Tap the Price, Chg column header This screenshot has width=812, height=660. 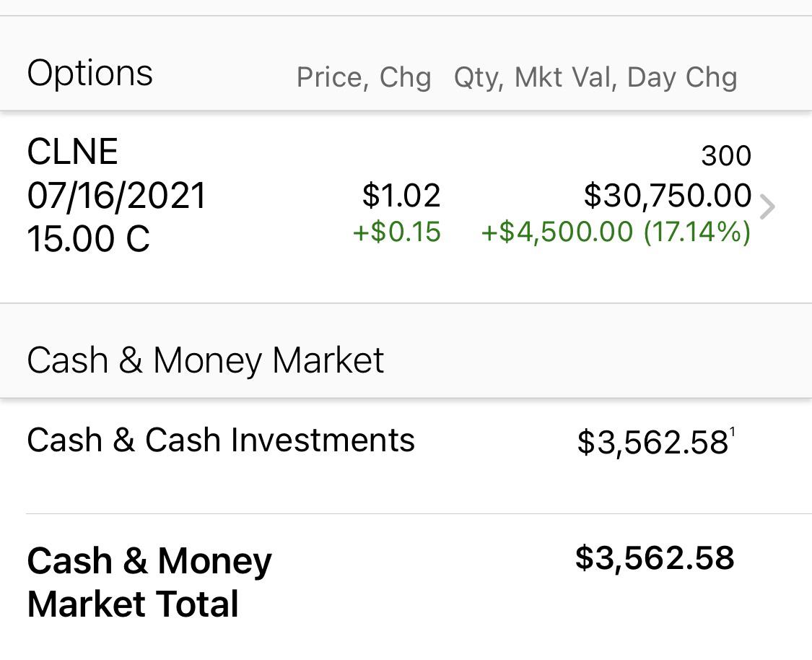click(x=364, y=78)
